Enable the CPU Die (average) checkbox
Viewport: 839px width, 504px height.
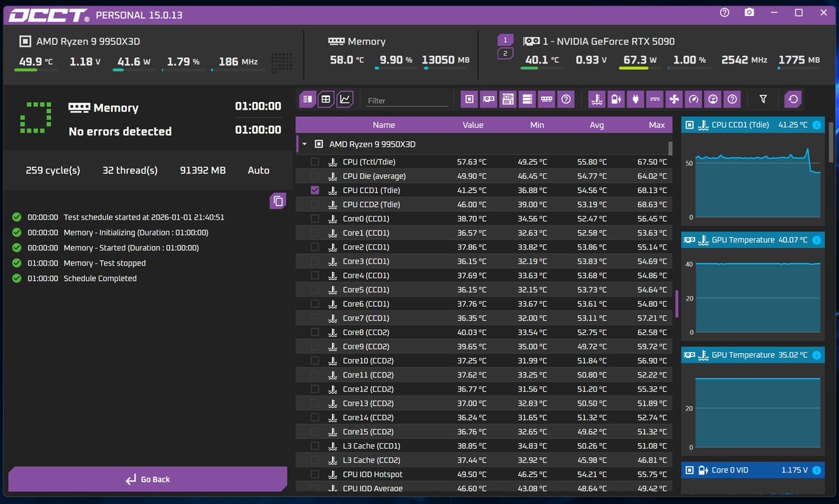(x=315, y=176)
